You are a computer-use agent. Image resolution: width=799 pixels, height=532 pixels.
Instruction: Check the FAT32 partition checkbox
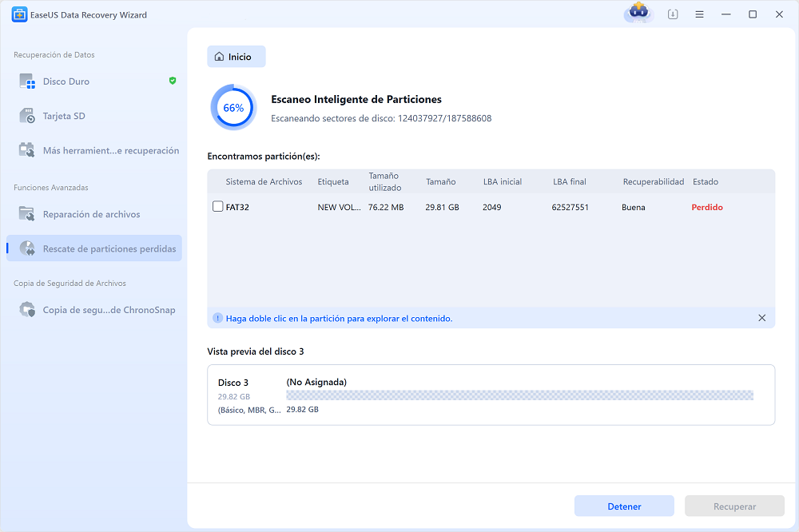217,206
